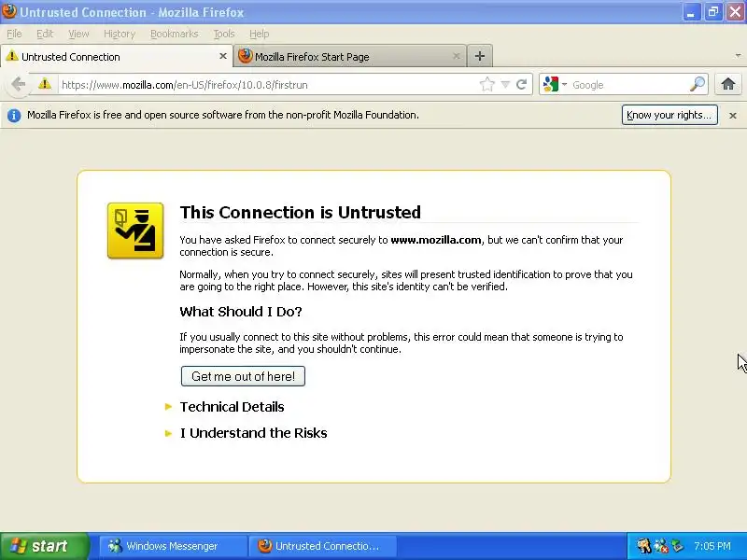Click Untrusted Connection taskbar button
The image size is (747, 560).
[x=323, y=546]
